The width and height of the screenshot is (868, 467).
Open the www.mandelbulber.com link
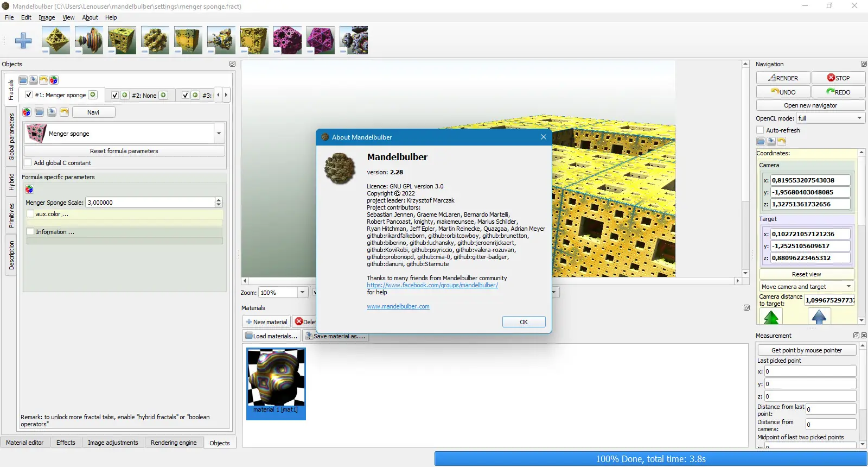click(x=398, y=306)
